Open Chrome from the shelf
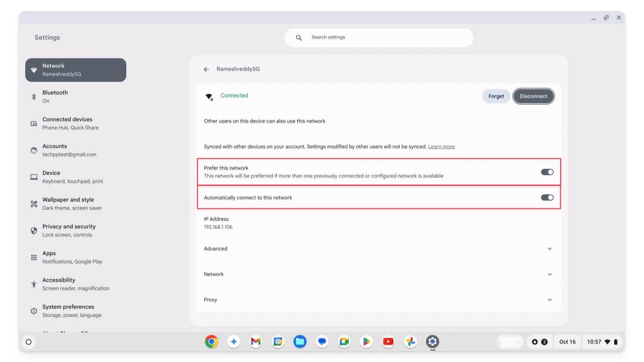This screenshot has width=644, height=362. 211,342
